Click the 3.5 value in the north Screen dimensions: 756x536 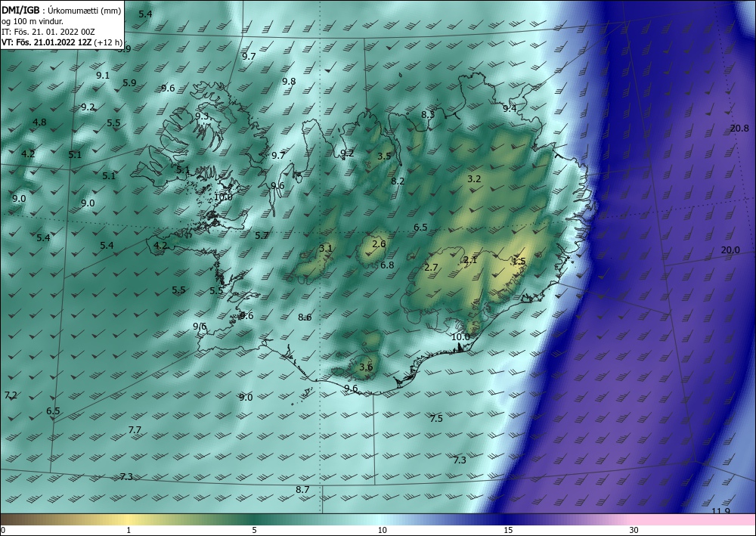tap(384, 156)
